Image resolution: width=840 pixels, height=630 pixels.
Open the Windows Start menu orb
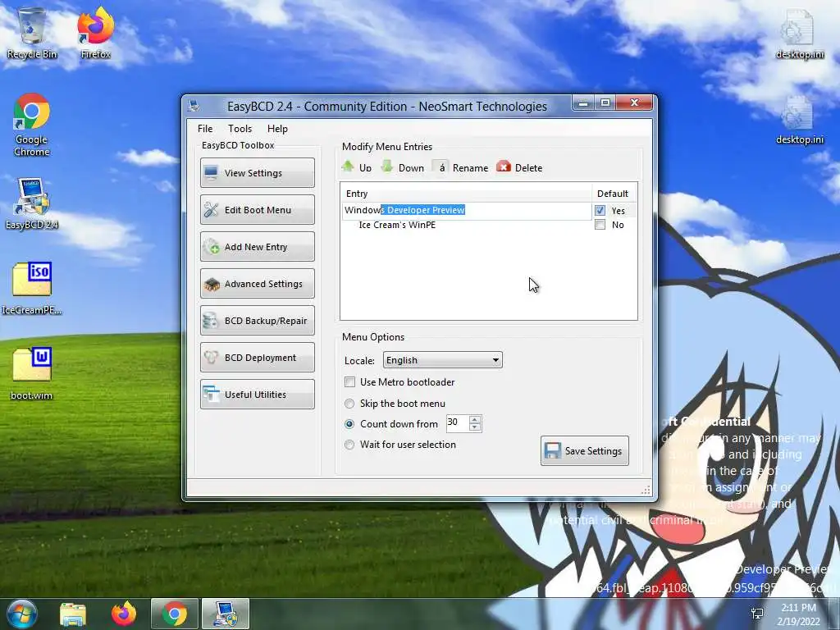(x=22, y=614)
